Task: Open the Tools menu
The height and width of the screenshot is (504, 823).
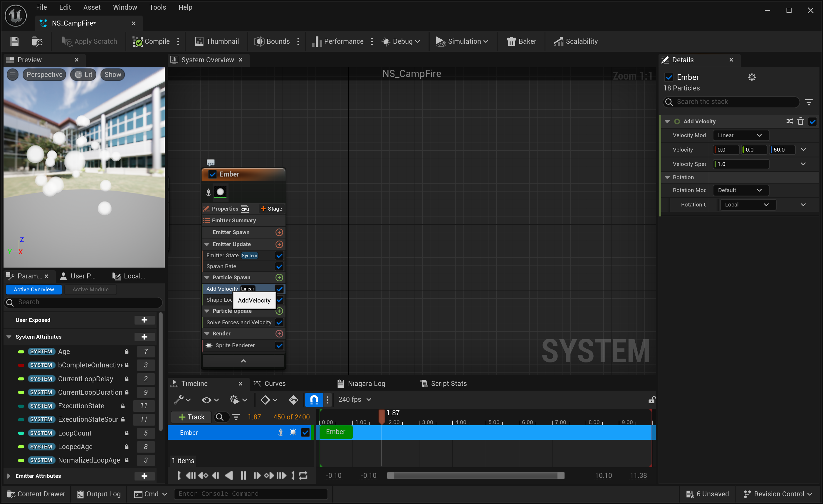Action: click(157, 7)
